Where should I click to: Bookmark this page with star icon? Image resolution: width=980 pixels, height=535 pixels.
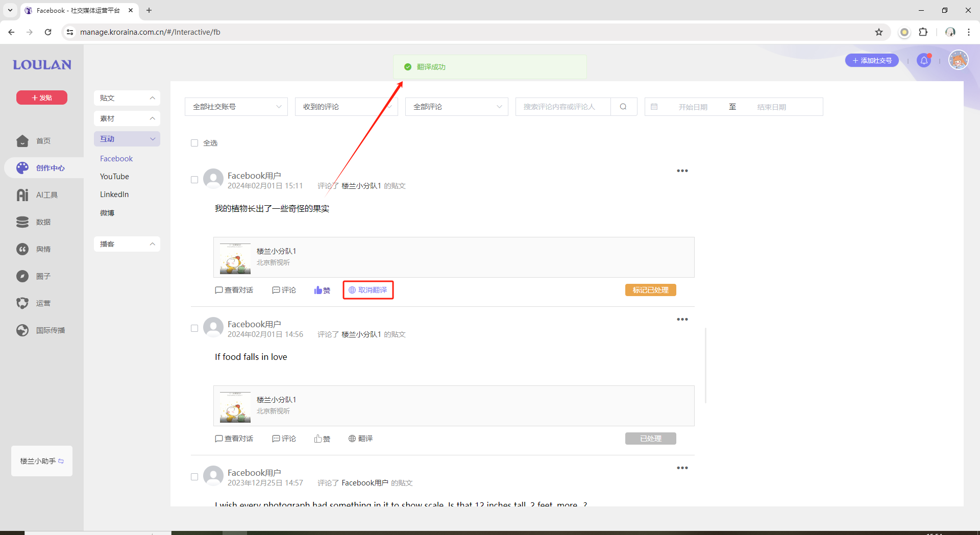point(879,32)
